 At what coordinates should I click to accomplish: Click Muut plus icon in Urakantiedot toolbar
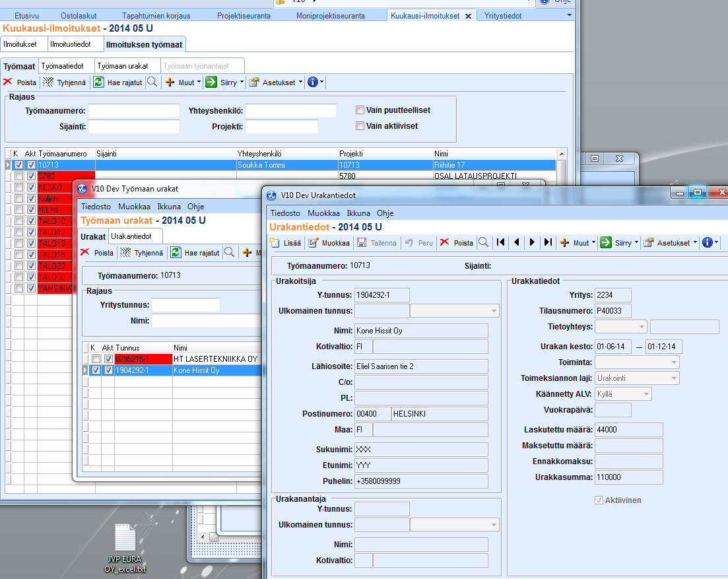click(564, 242)
